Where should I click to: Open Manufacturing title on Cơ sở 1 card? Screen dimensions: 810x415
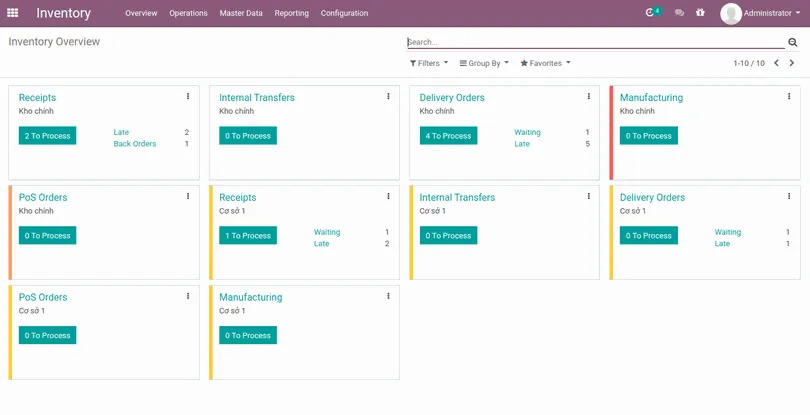[251, 297]
